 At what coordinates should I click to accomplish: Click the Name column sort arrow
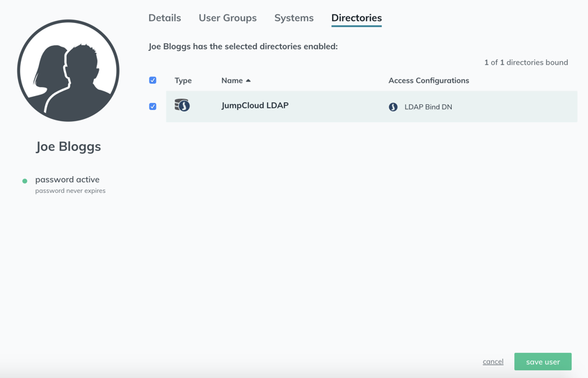(248, 80)
